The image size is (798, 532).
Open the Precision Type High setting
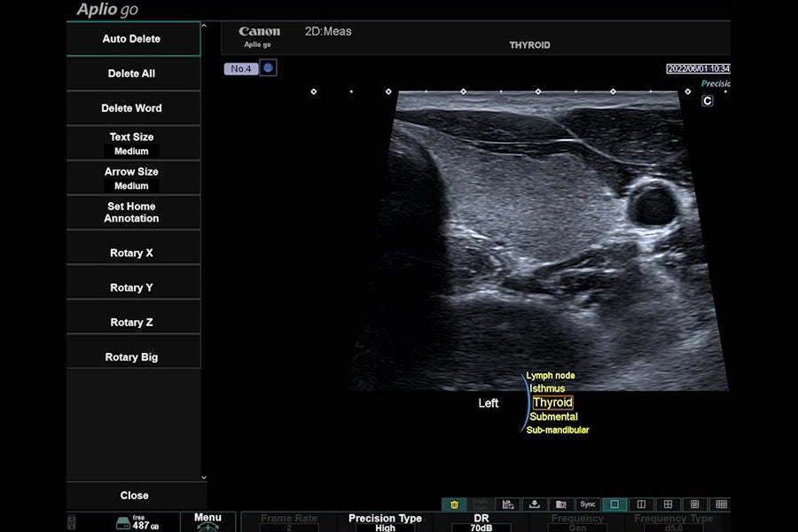tap(386, 522)
